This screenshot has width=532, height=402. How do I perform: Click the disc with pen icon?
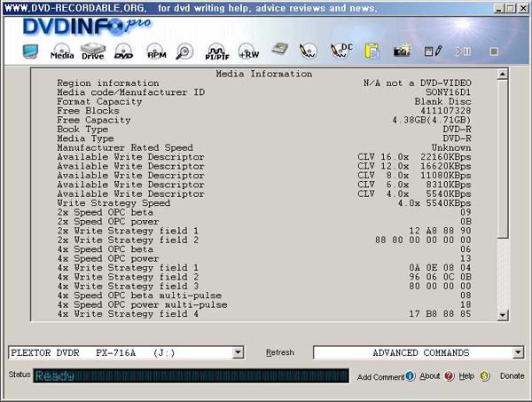click(308, 51)
